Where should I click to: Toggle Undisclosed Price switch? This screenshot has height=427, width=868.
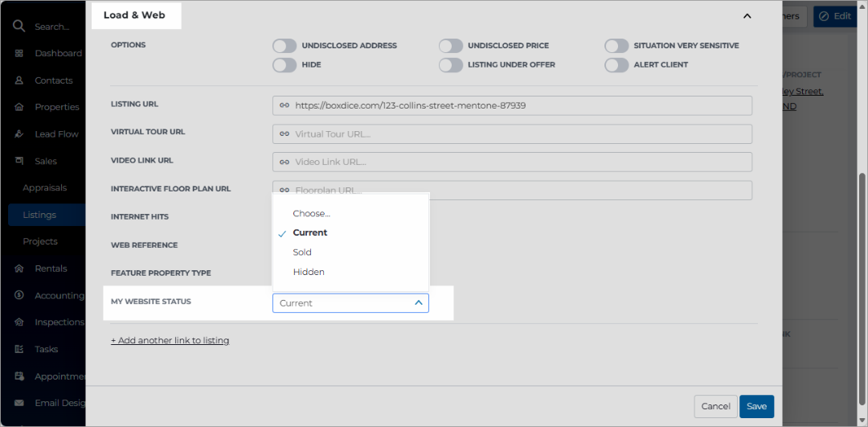point(451,45)
